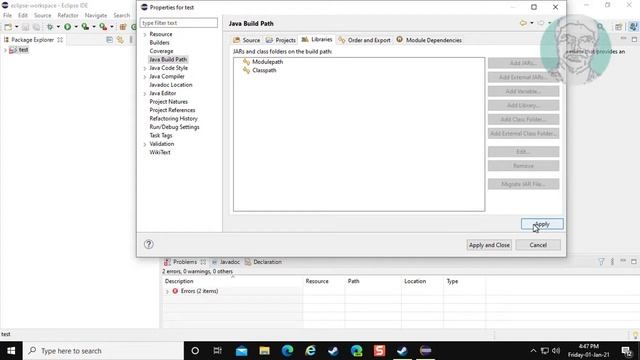Expand the test project in Package Explorer
640x360 pixels.
coord(5,50)
